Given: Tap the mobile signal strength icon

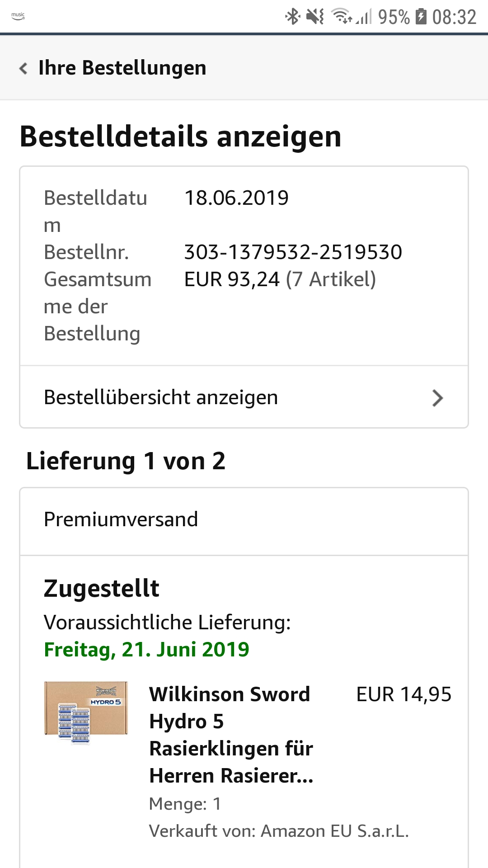Looking at the screenshot, I should (364, 17).
